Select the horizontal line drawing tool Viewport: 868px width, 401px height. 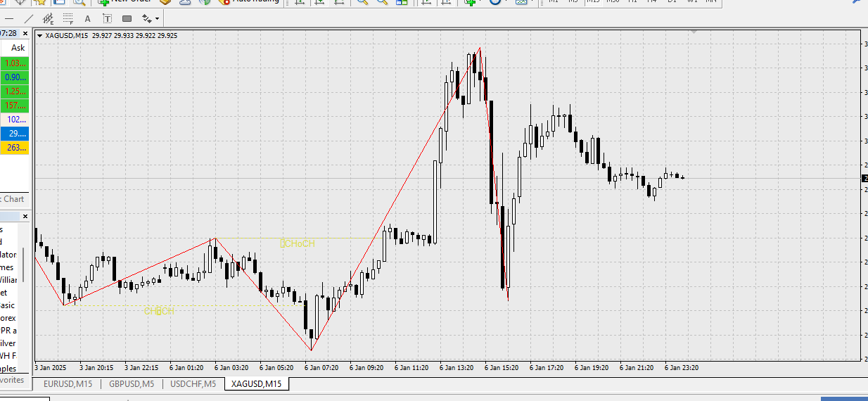coord(9,18)
